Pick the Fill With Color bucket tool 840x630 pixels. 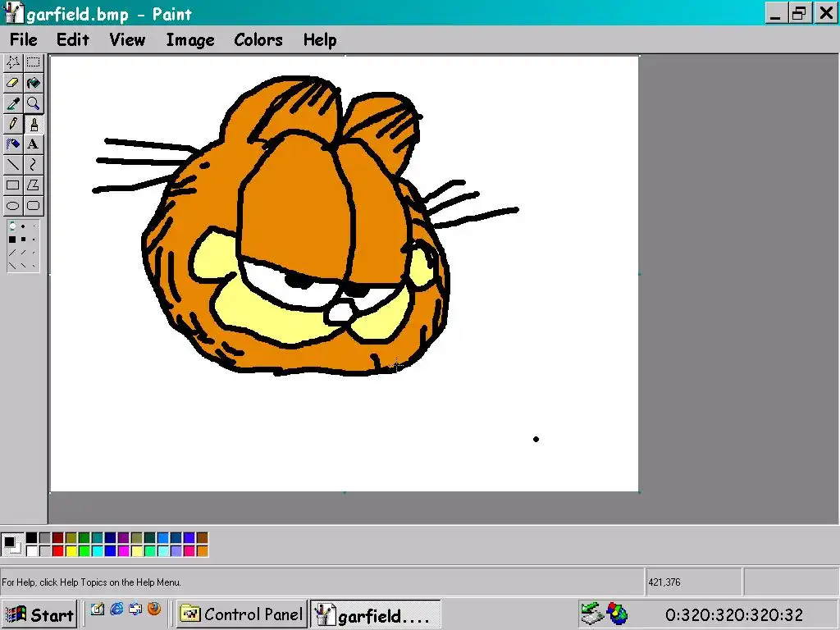(x=33, y=83)
